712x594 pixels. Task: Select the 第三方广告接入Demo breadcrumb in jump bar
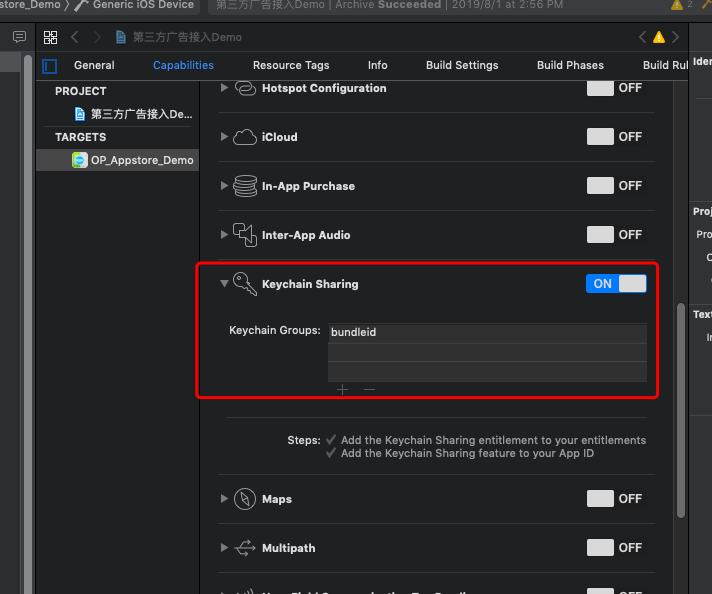pyautogui.click(x=186, y=37)
